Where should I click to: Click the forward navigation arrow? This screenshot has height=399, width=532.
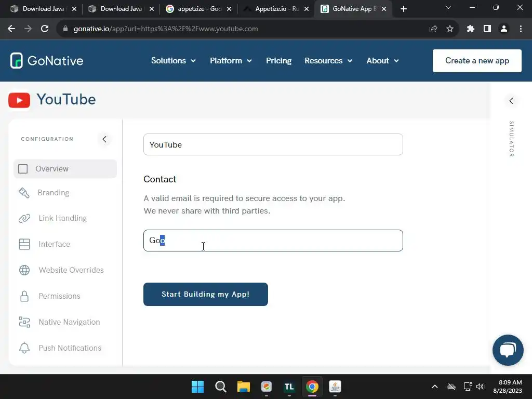click(x=28, y=29)
